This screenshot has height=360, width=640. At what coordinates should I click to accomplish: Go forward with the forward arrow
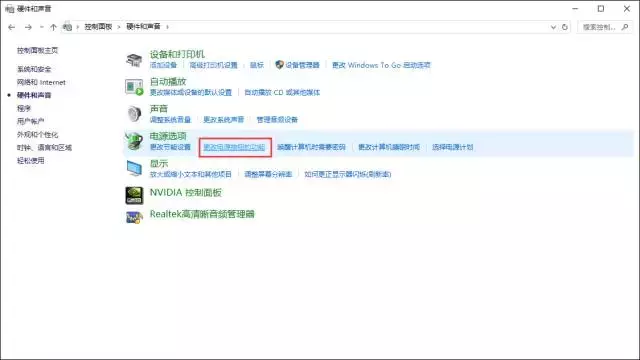[28, 27]
